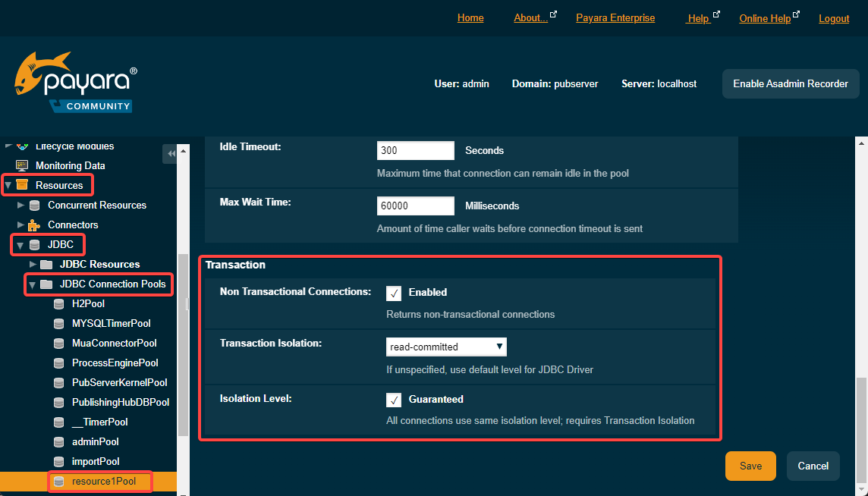Collapse the sidebar with double-arrow icon
Viewport: 868px width, 496px height.
(170, 154)
